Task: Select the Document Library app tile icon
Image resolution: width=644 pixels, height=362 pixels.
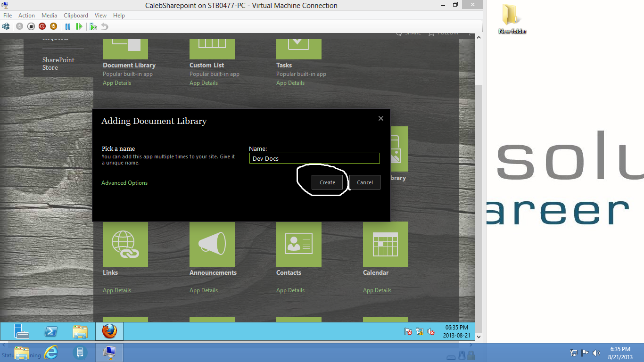Action: 125,49
